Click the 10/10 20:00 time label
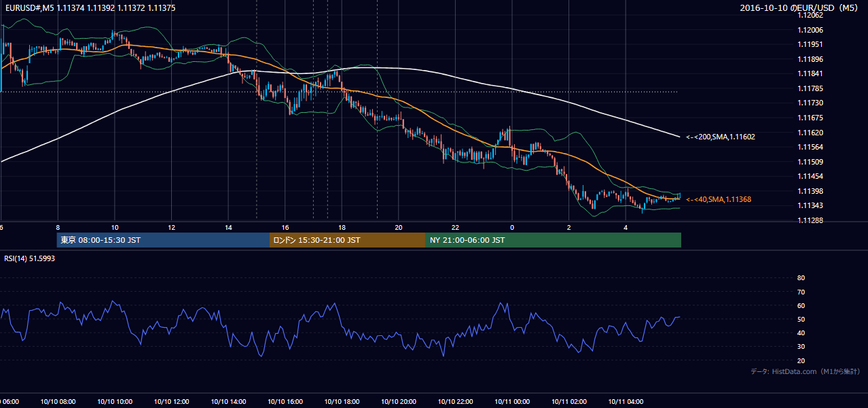This screenshot has width=868, height=408. 398,402
